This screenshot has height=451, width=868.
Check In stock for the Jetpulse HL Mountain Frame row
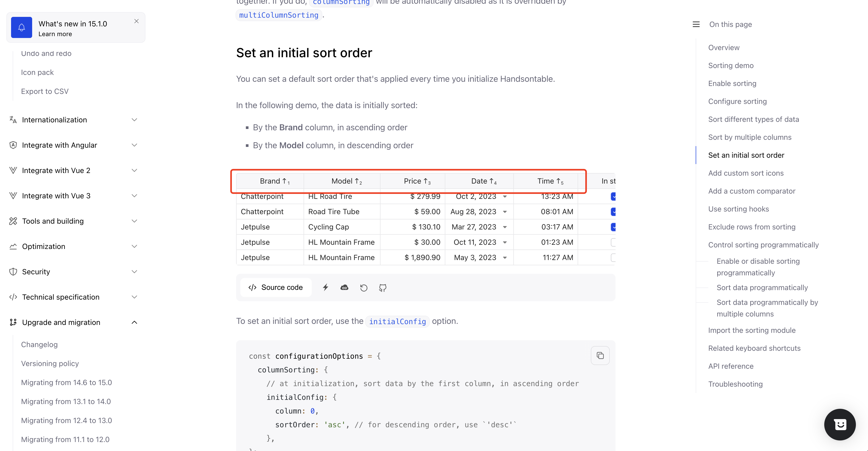[613, 242]
